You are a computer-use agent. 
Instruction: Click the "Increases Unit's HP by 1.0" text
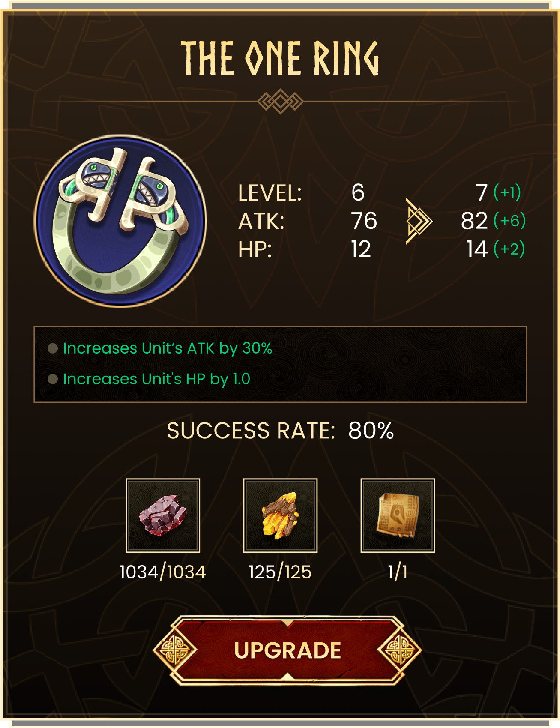156,379
